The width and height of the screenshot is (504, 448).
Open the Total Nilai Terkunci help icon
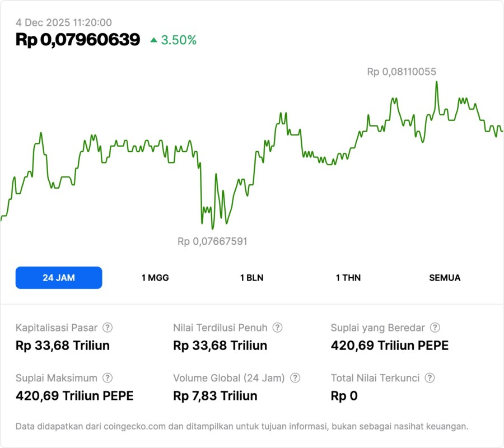coord(430,378)
